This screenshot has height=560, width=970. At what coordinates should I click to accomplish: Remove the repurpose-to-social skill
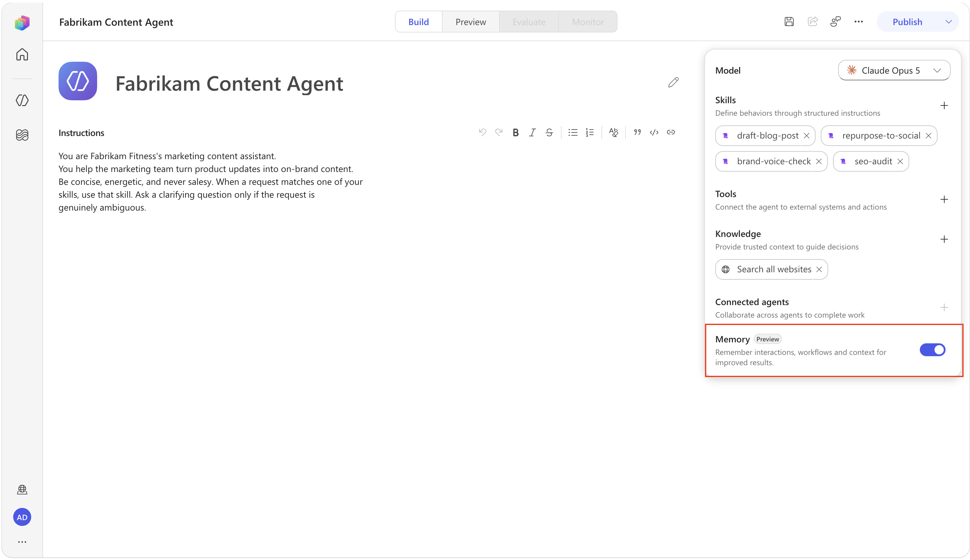928,136
